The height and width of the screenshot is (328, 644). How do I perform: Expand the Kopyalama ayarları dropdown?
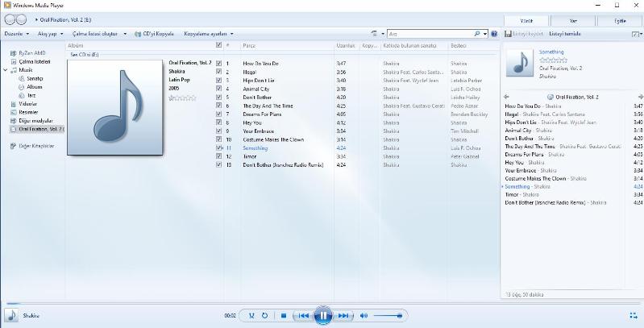[208, 34]
